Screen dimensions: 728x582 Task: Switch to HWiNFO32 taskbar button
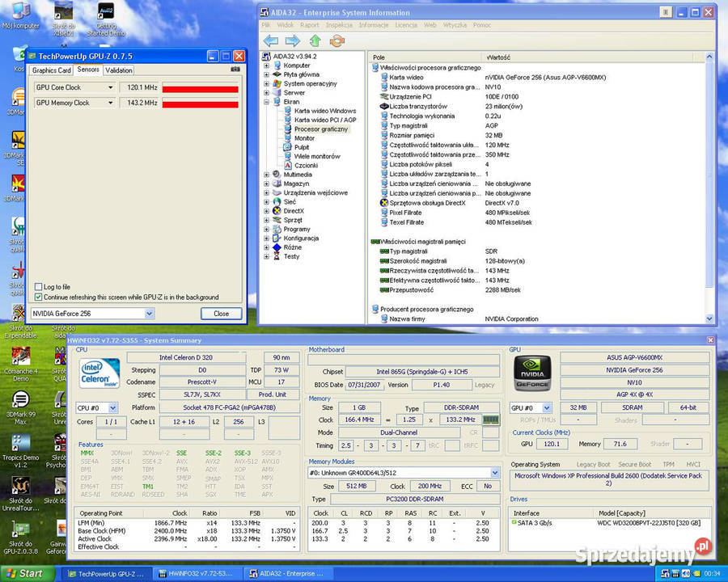[197, 574]
